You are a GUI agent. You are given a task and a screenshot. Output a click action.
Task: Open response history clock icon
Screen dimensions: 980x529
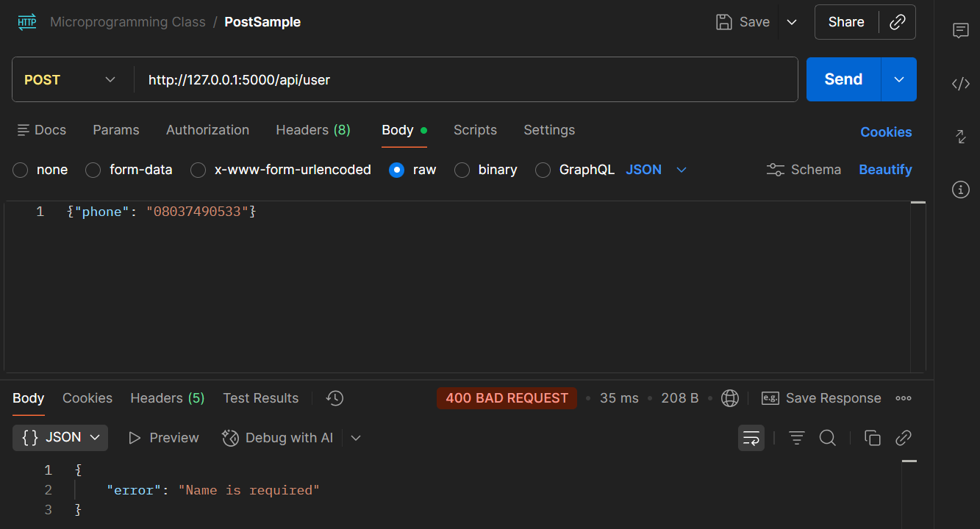(335, 398)
